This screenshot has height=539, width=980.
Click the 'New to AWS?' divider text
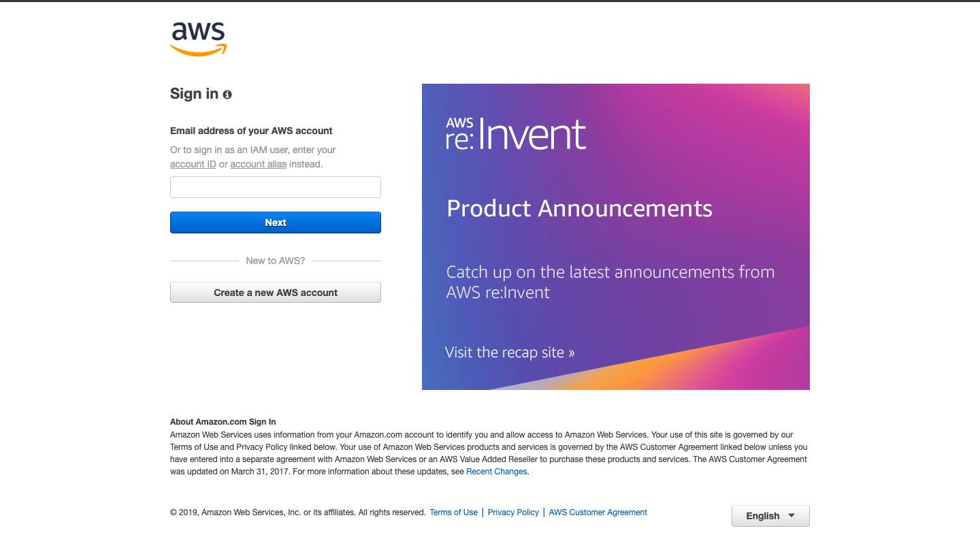[275, 261]
